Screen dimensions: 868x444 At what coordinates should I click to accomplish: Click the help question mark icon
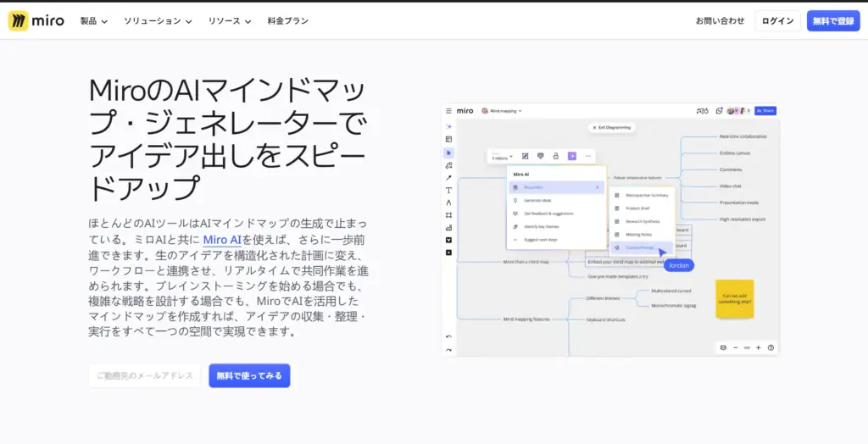pyautogui.click(x=771, y=347)
